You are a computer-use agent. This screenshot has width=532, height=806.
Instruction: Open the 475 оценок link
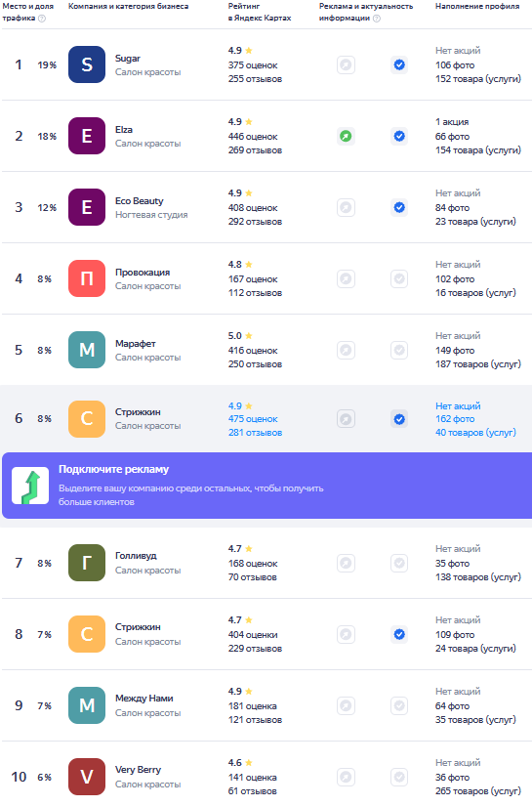pos(253,419)
